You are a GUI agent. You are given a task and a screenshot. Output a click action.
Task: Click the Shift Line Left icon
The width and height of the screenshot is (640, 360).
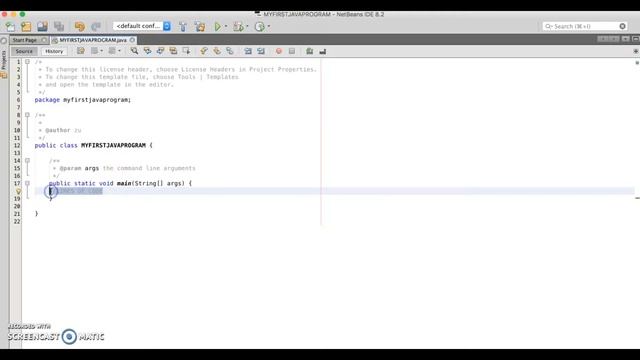click(248, 51)
